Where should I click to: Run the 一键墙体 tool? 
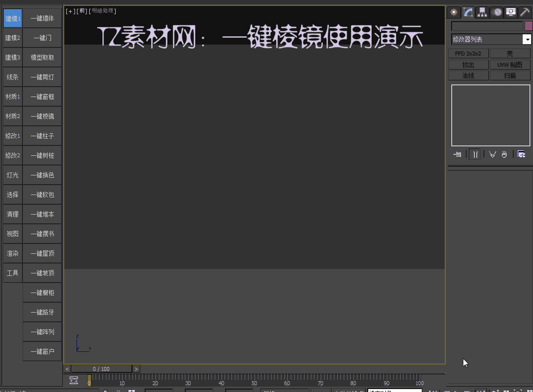pos(42,18)
